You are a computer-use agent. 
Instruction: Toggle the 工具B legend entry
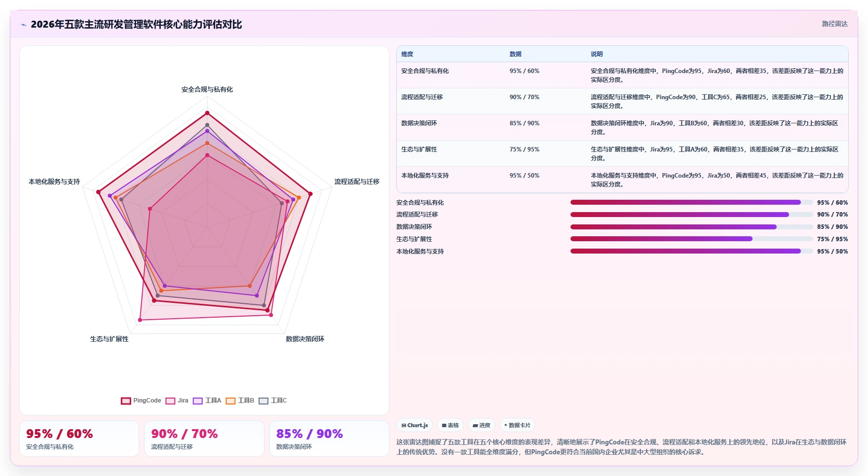tap(240, 401)
